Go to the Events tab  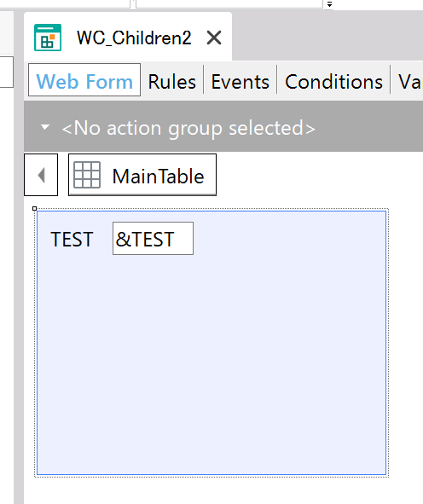coord(240,82)
